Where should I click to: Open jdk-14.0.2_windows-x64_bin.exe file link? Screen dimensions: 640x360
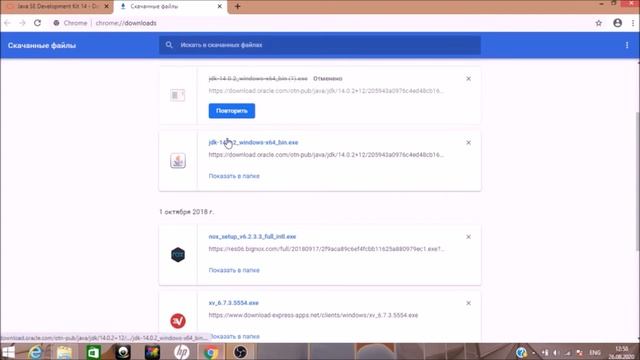[x=253, y=142]
